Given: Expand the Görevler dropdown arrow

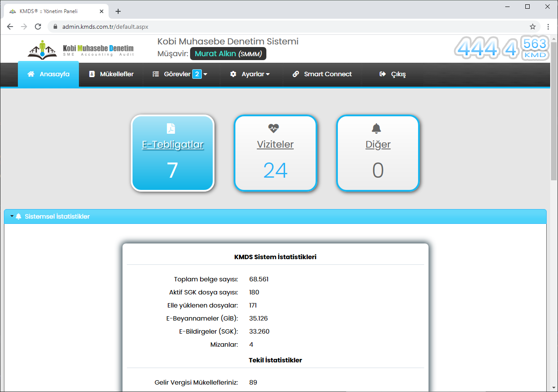Looking at the screenshot, I should tap(205, 74).
